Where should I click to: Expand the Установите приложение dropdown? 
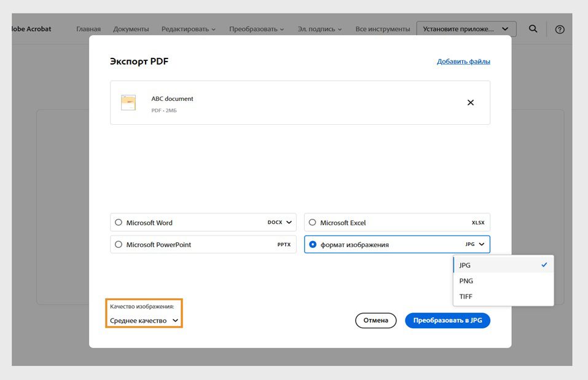[x=504, y=28]
